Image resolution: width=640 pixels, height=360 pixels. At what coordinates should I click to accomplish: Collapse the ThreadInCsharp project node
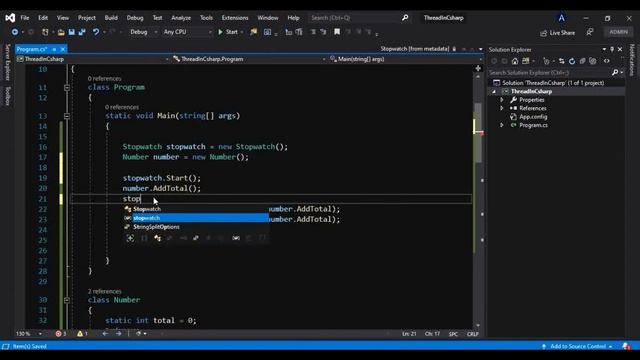tap(494, 91)
